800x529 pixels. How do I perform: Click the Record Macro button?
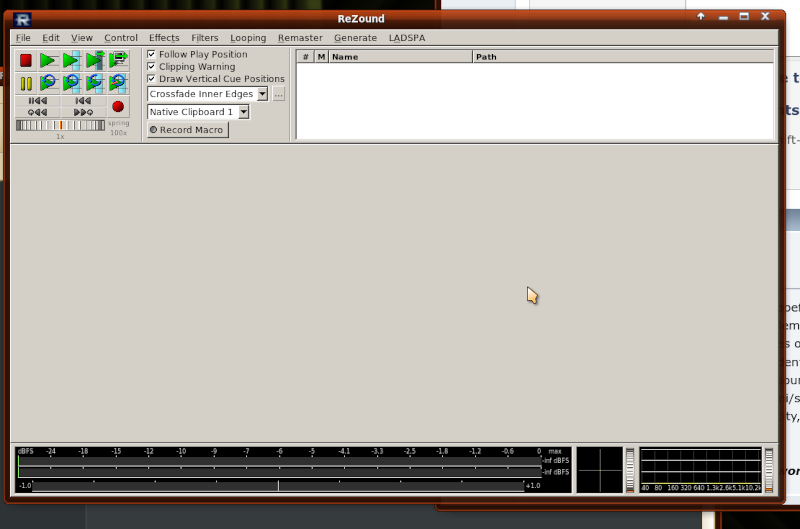[187, 130]
